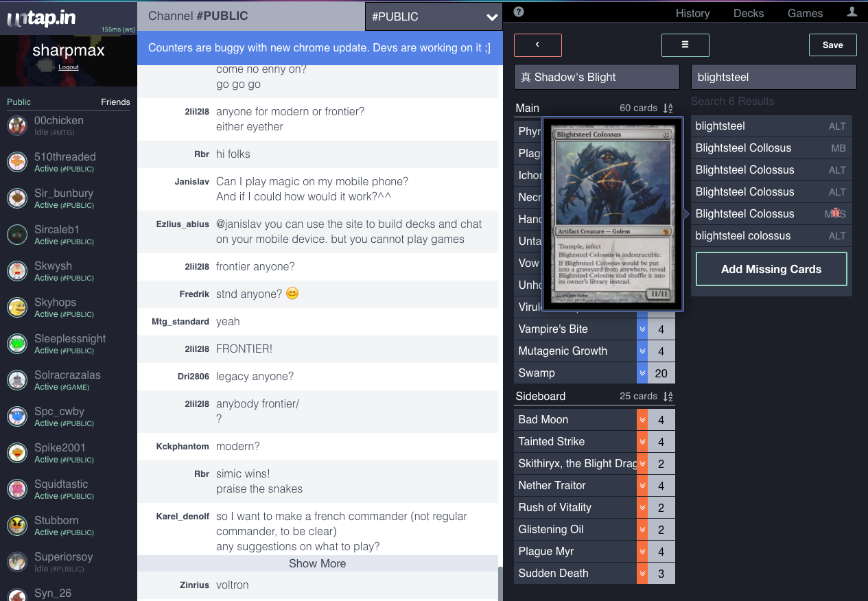This screenshot has height=601, width=868.
Task: Click Sir_bunbury's avatar
Action: (x=17, y=198)
